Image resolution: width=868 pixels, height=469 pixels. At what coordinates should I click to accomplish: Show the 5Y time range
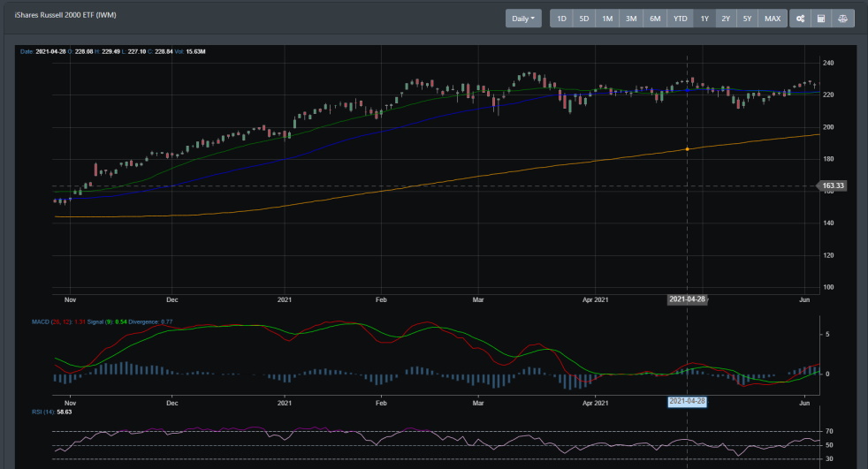coord(747,19)
